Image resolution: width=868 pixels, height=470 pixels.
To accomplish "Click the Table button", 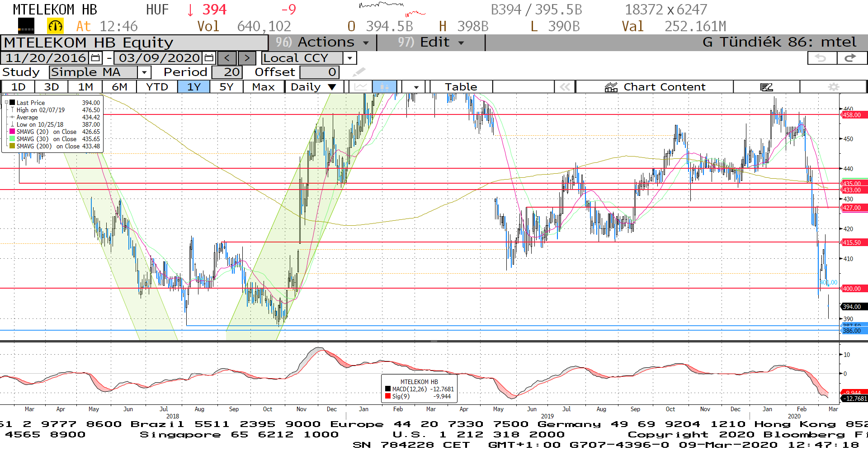I will pos(461,87).
